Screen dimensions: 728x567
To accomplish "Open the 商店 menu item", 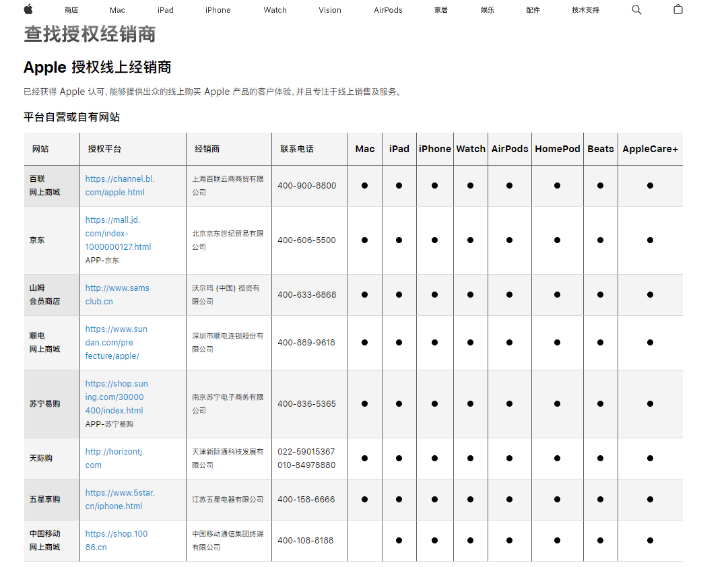I will 71,10.
